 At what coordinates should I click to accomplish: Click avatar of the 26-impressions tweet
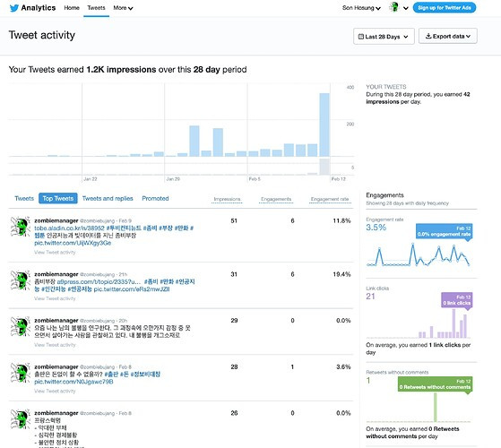pyautogui.click(x=20, y=419)
